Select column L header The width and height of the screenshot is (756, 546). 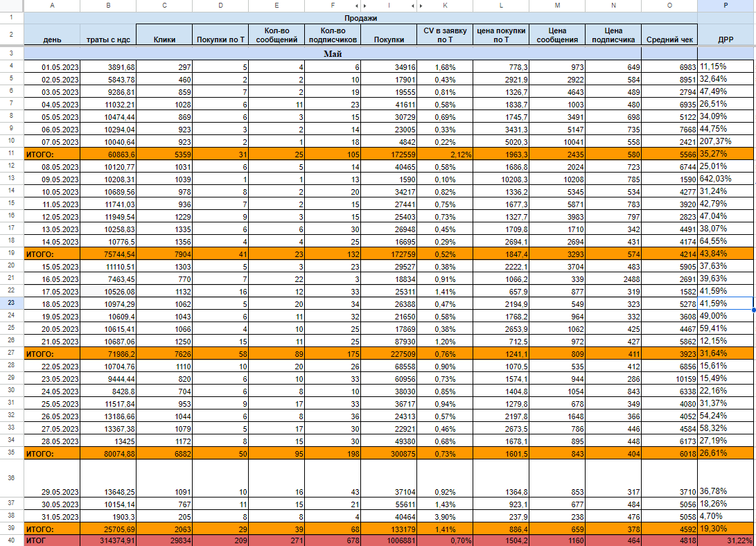tap(501, 6)
